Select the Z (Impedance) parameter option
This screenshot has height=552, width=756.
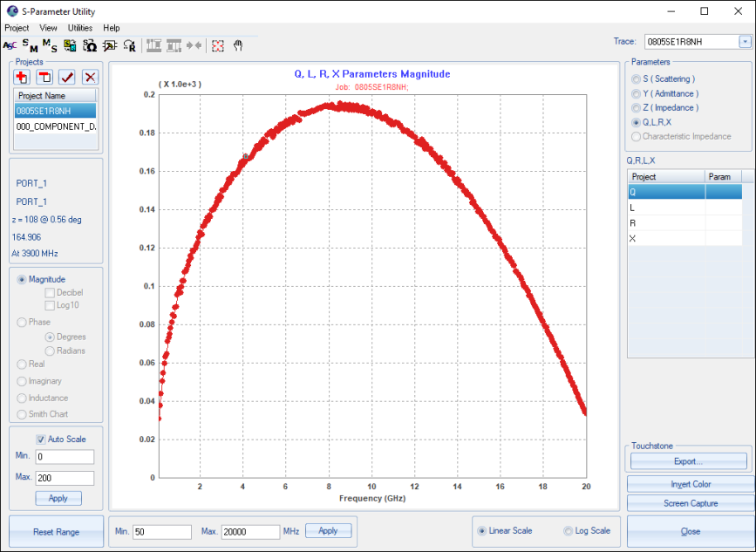click(637, 108)
